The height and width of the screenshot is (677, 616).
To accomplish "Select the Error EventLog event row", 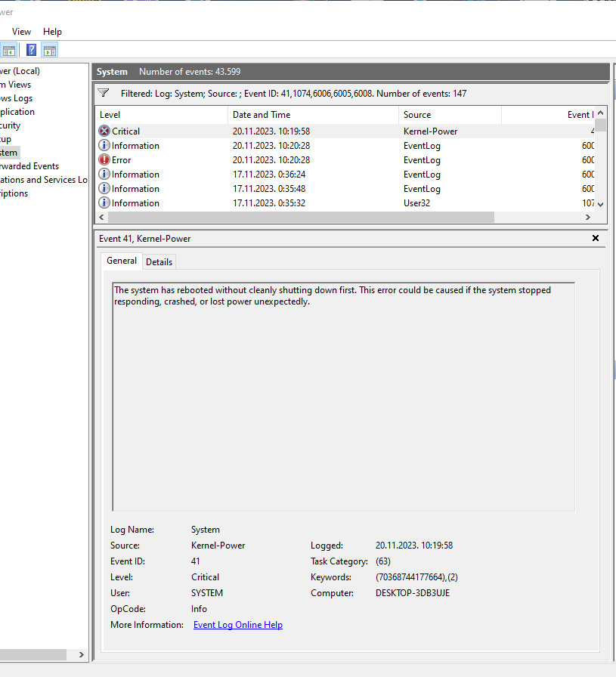I will tap(345, 159).
